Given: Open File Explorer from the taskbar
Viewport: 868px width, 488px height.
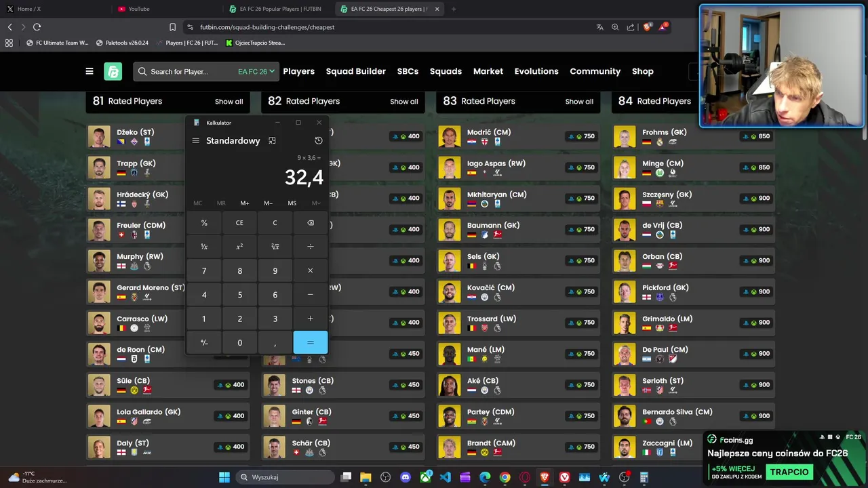Looking at the screenshot, I should pyautogui.click(x=366, y=477).
